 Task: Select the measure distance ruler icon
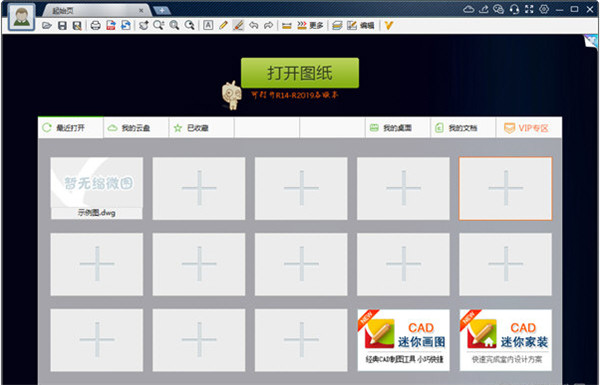287,26
